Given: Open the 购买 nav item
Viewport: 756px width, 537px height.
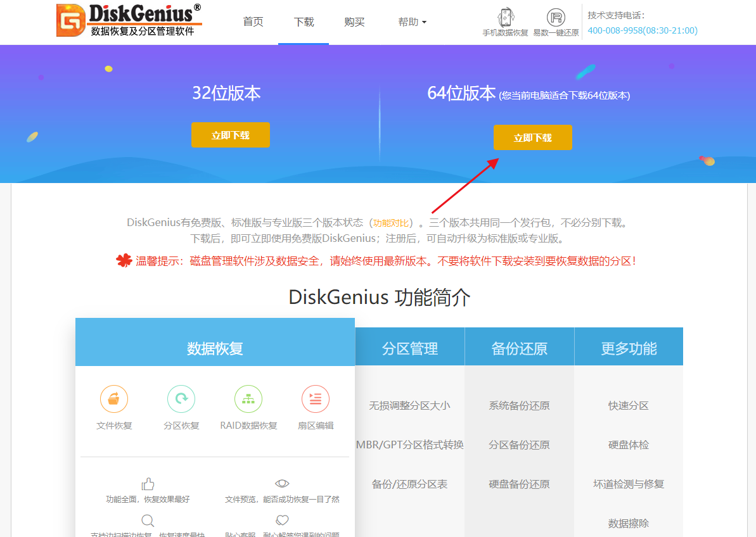Looking at the screenshot, I should 354,22.
